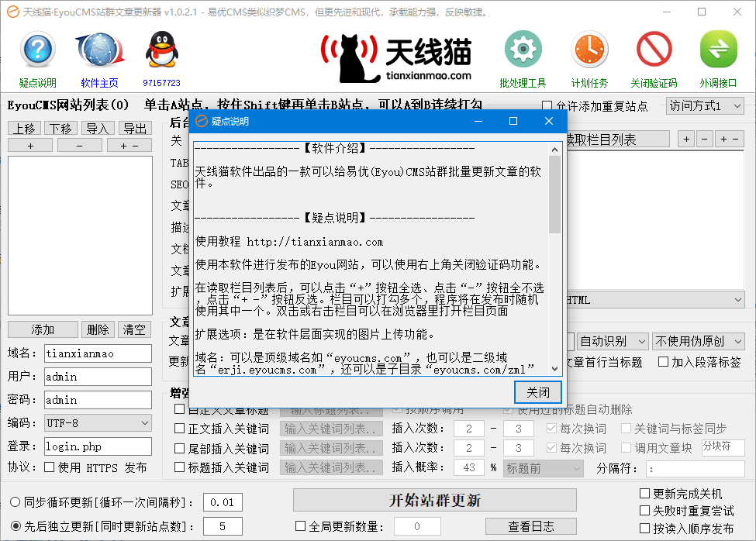Click the 分隔符 input field
This screenshot has width=756, height=541.
tap(696, 468)
